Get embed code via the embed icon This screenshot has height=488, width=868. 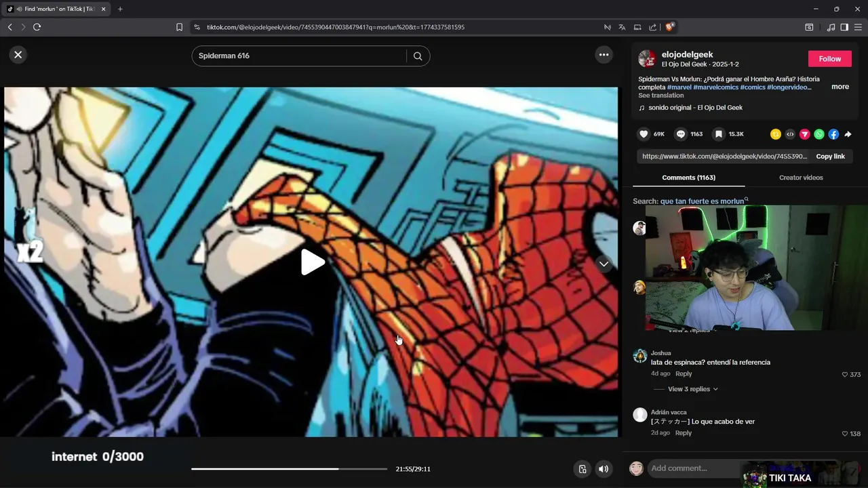pos(790,134)
